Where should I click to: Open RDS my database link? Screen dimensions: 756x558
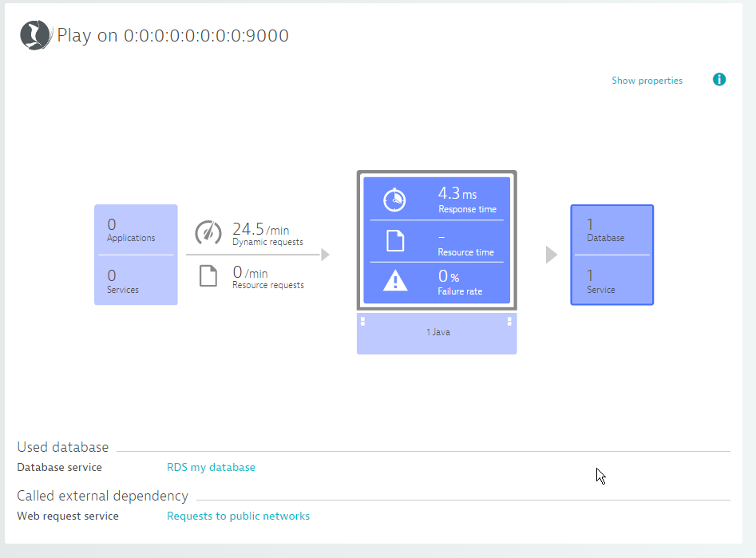click(x=212, y=467)
